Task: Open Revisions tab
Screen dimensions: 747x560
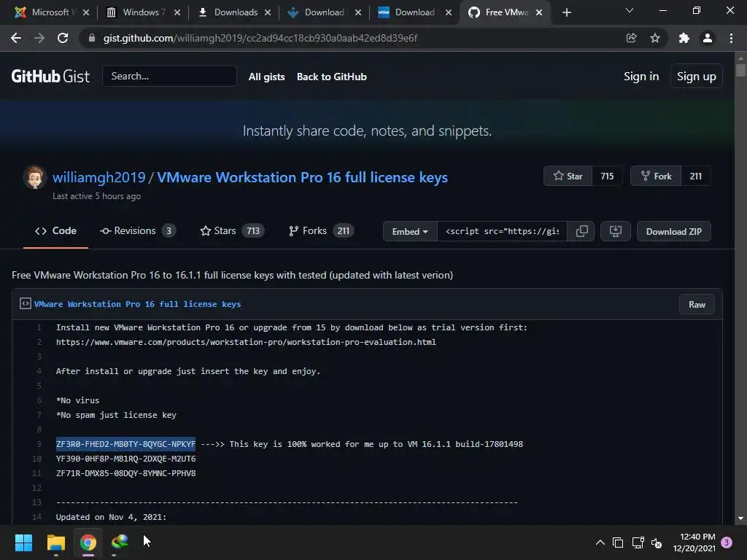Action: point(138,231)
